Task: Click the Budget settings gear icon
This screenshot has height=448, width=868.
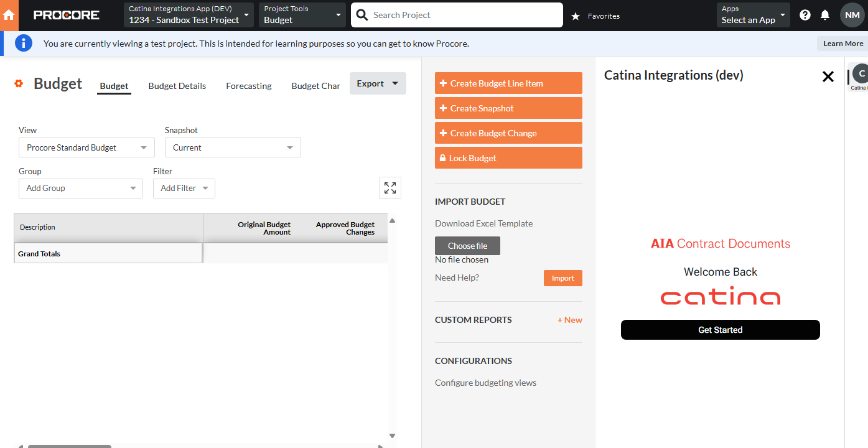Action: point(19,83)
